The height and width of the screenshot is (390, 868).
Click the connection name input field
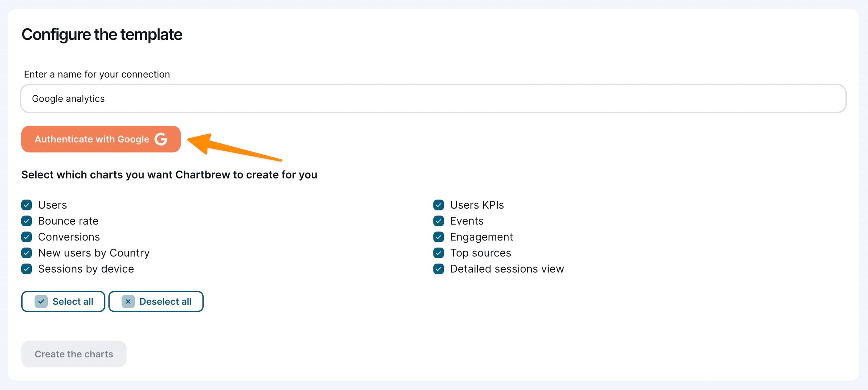434,98
